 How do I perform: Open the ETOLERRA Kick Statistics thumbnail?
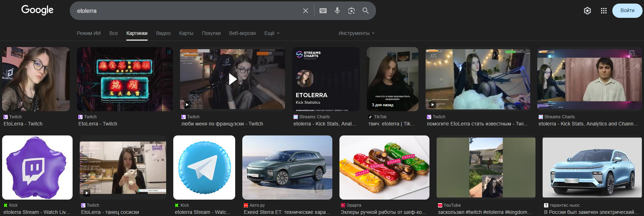(326, 79)
